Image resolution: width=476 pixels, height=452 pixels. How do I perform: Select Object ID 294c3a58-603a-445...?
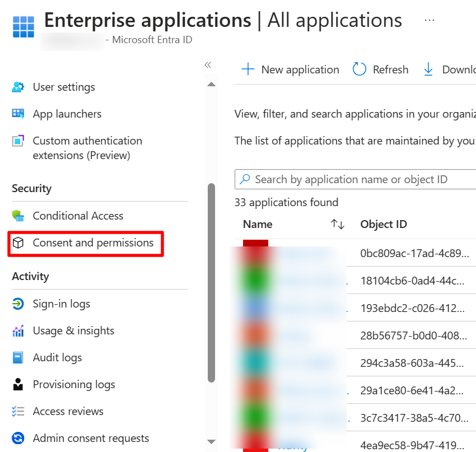(x=412, y=363)
